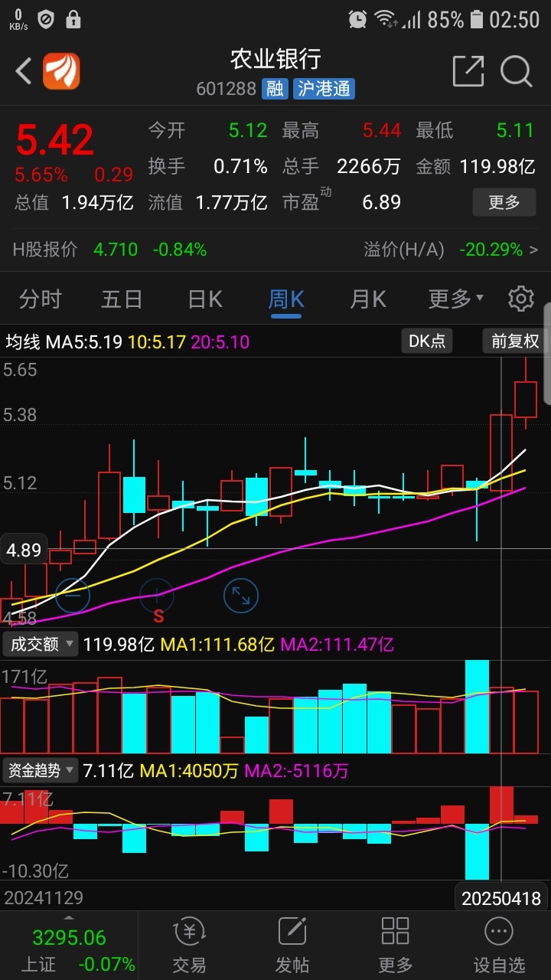This screenshot has height=980, width=551.
Task: Tap the 4.89 price axis label
Action: click(x=23, y=550)
